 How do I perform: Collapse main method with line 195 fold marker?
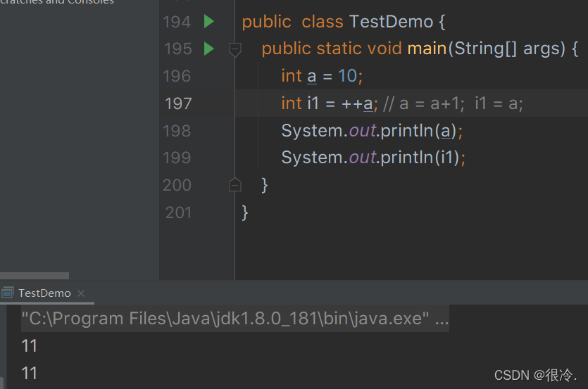(234, 49)
